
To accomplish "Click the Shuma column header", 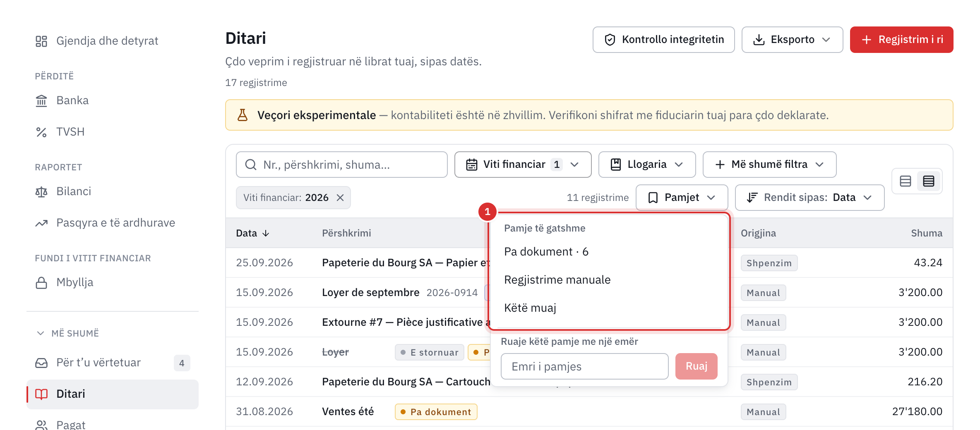I will [x=926, y=233].
